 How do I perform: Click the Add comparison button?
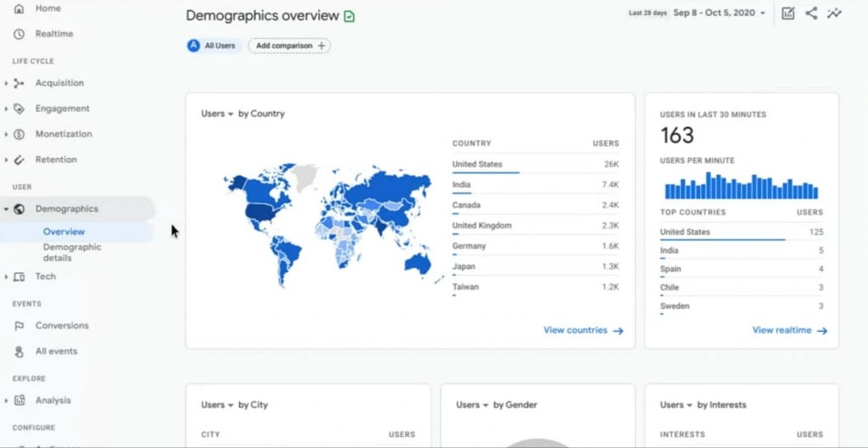coord(289,46)
